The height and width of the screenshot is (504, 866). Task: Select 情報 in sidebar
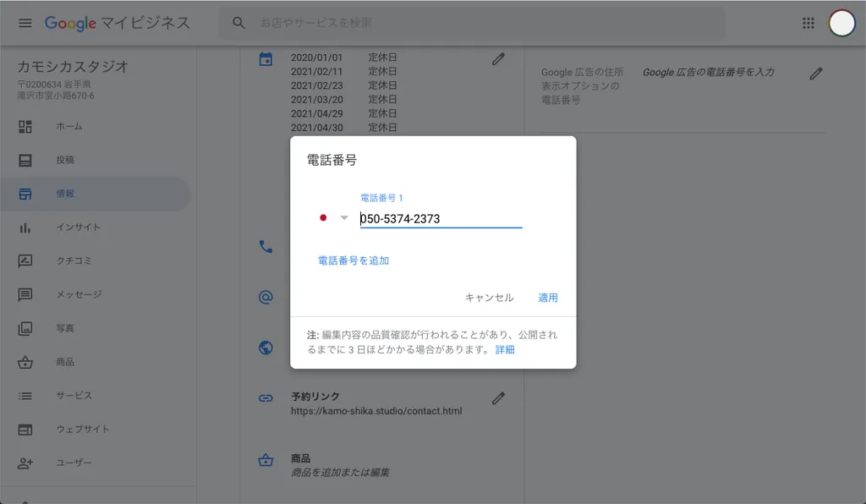click(x=95, y=194)
